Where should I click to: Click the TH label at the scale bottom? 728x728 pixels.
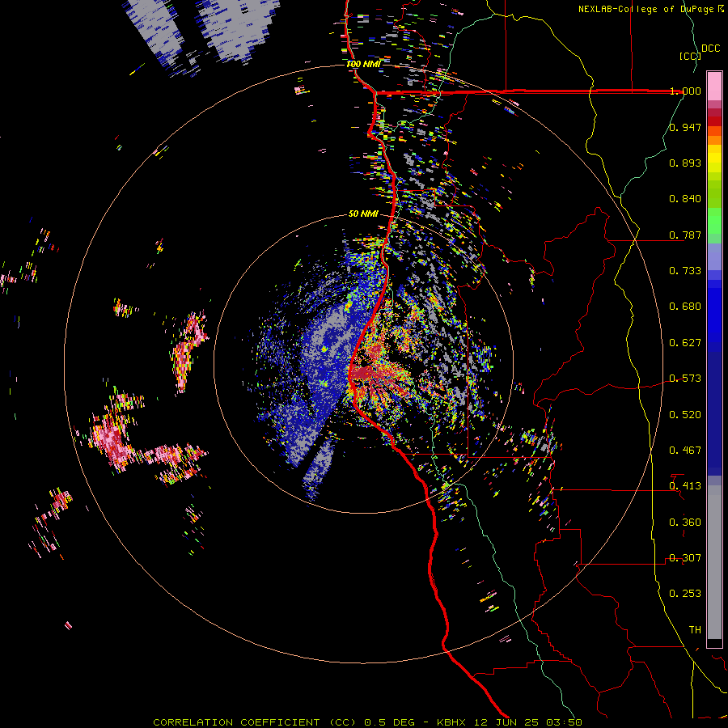(x=695, y=630)
